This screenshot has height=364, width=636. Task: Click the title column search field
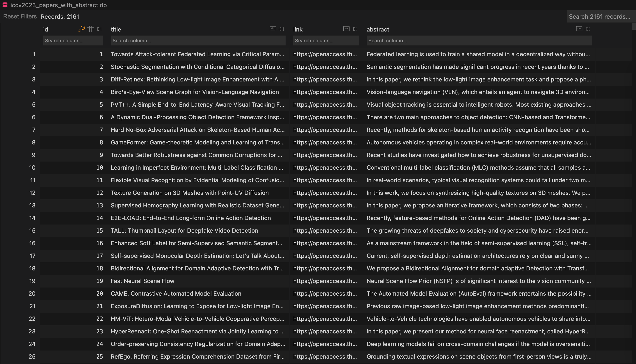(198, 40)
